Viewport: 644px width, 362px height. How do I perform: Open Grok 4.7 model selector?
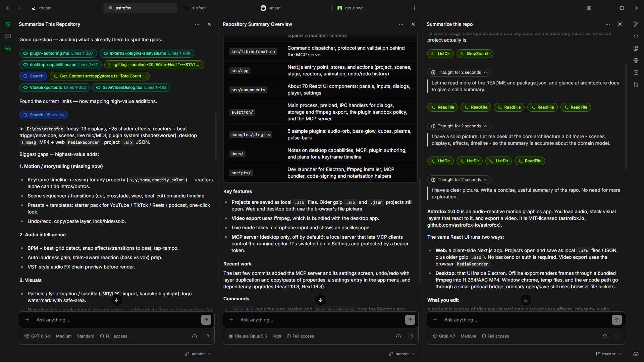click(x=444, y=336)
